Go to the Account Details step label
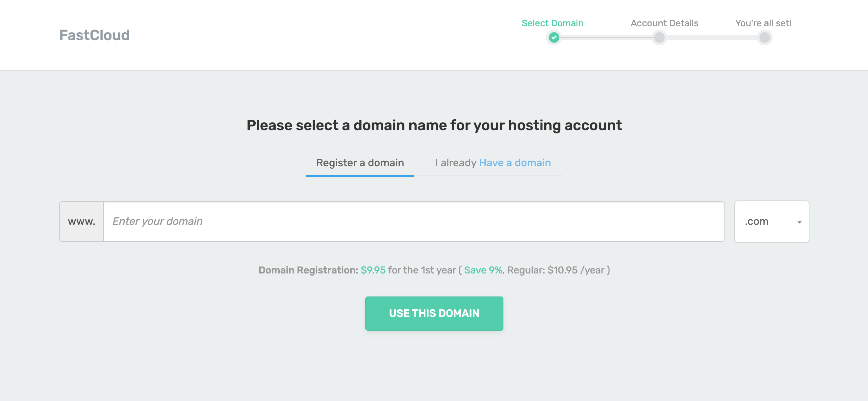Screen dimensions: 868x401 [664, 23]
